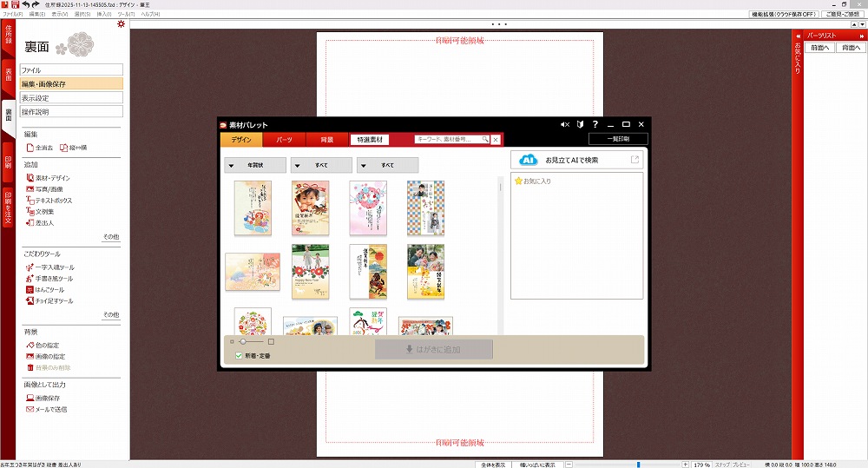
Task: Open the 印刷 side tab
Action: click(x=8, y=162)
